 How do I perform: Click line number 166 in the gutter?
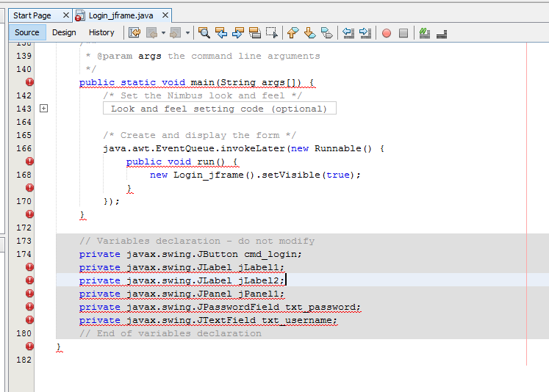pyautogui.click(x=24, y=148)
